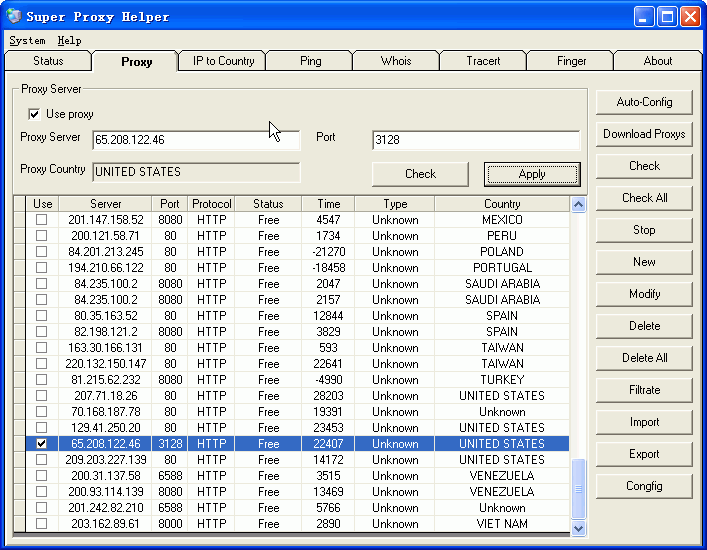Switch to the Tracert tab

click(x=483, y=61)
